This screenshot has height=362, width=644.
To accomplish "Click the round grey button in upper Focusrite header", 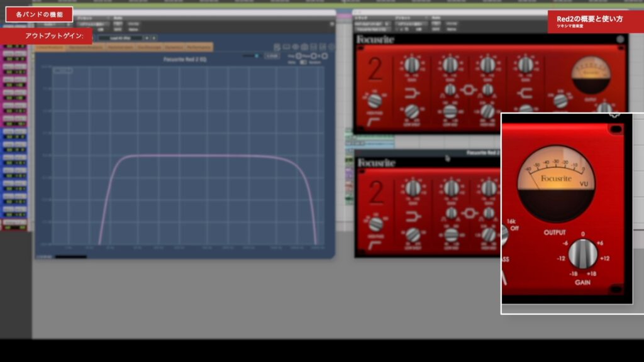I will click(x=620, y=40).
